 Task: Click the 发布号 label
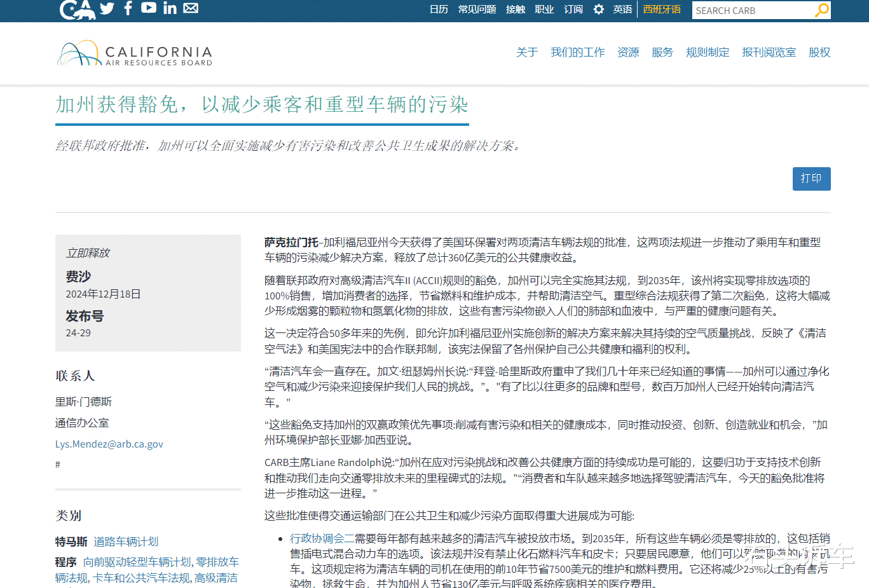pos(85,316)
